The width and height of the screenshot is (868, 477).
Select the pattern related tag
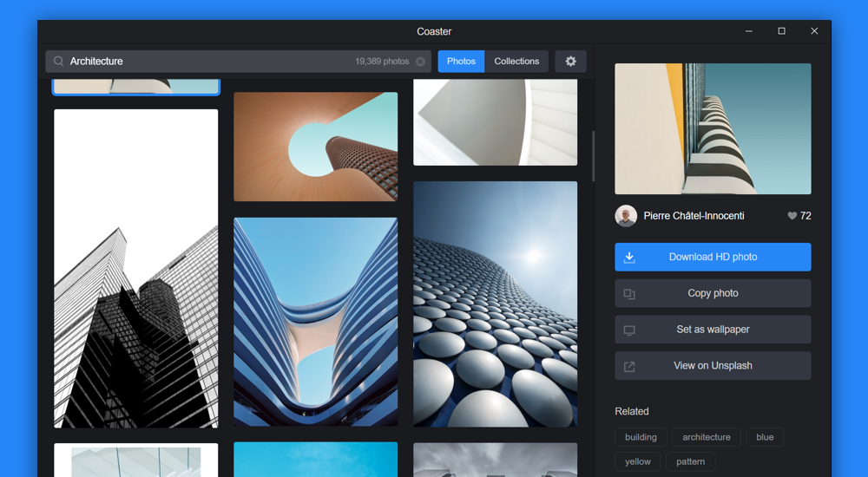[690, 461]
